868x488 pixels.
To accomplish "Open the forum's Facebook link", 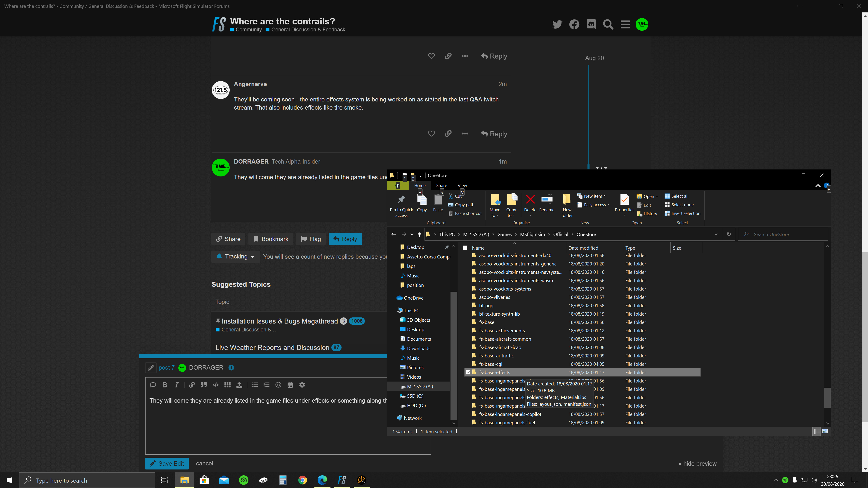I will [x=574, y=24].
